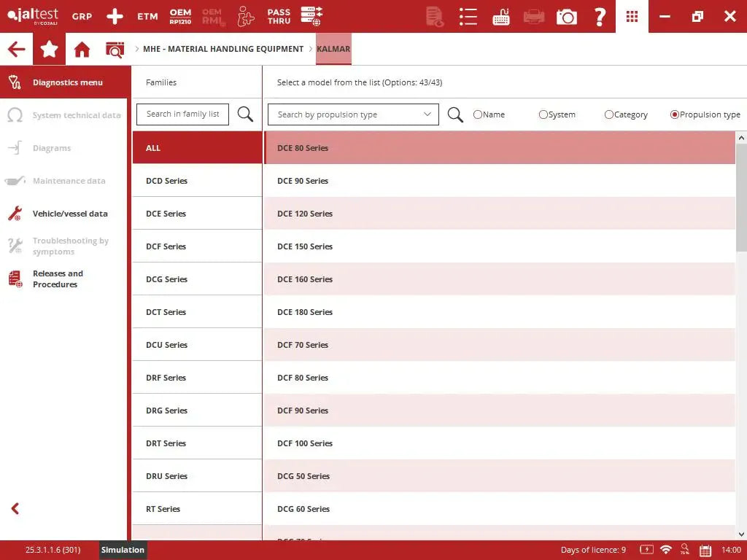This screenshot has width=747, height=560.
Task: Open the help question mark icon
Action: (600, 16)
